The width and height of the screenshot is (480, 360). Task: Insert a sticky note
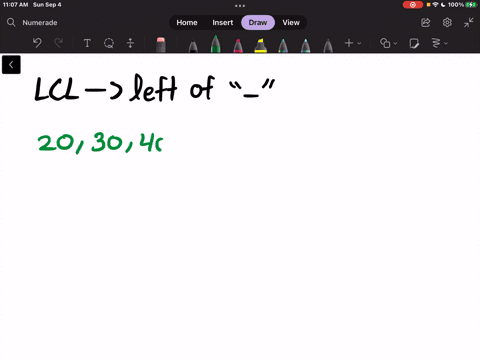414,43
